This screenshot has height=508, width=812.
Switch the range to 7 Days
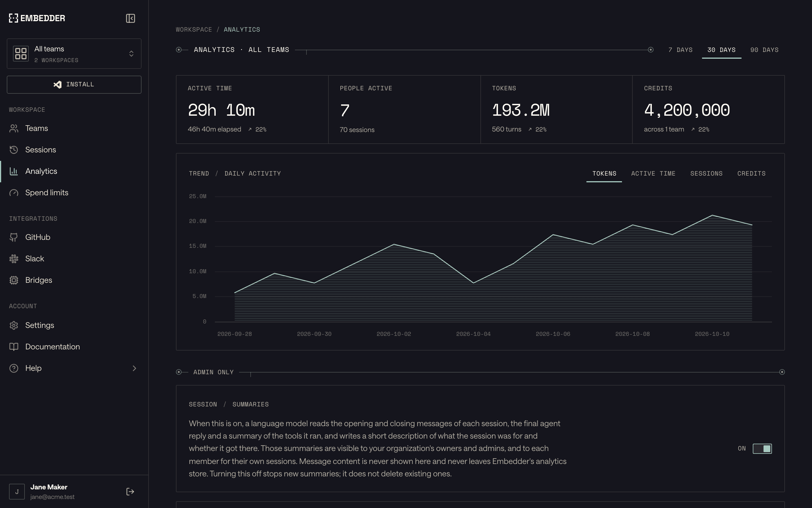click(x=680, y=50)
